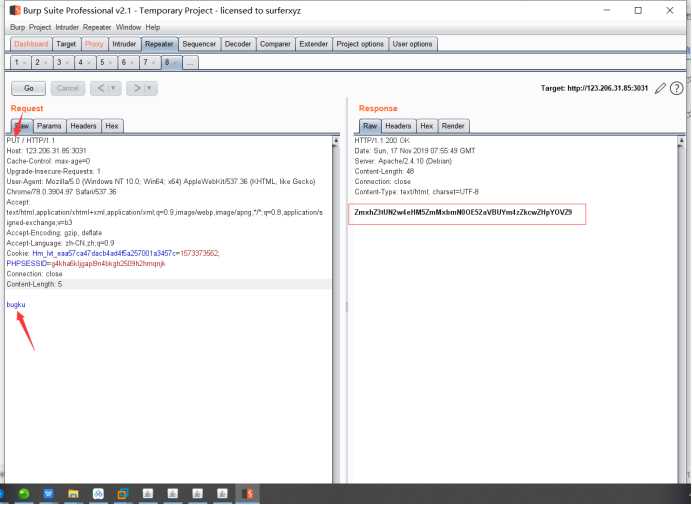Viewport: 692px width, 505px height.
Task: Select Repeater request tab 2
Action: point(41,63)
